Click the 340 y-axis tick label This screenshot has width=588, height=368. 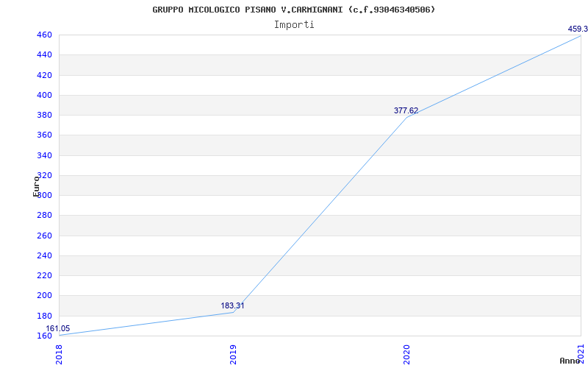click(x=44, y=155)
